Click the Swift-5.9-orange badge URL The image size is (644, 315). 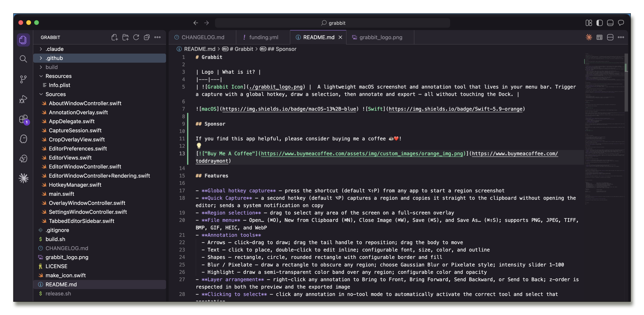456,109
